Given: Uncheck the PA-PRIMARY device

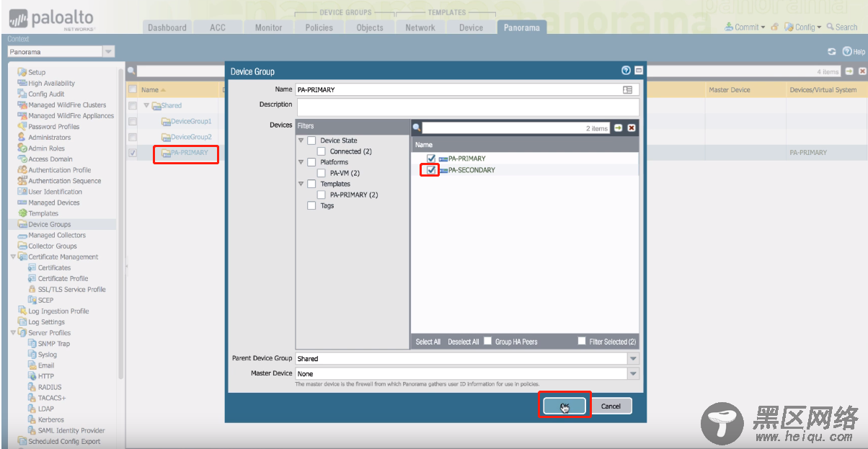Looking at the screenshot, I should [x=431, y=159].
